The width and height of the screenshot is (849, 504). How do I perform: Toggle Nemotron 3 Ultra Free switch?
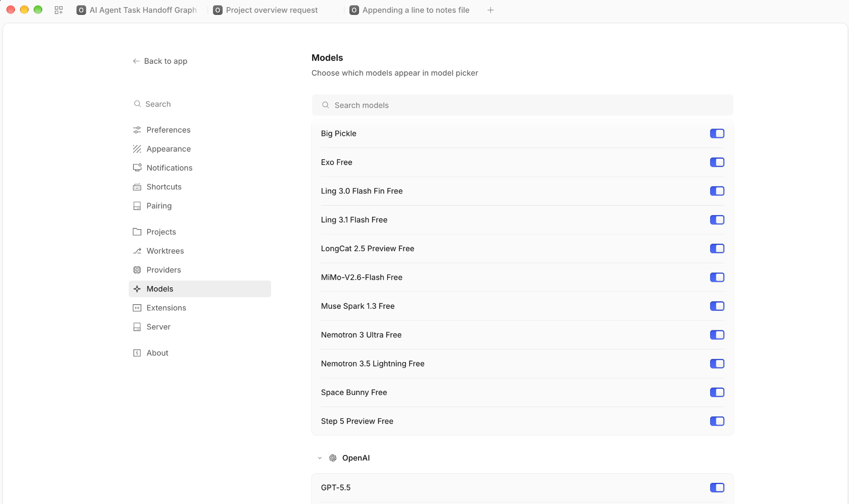pyautogui.click(x=717, y=335)
